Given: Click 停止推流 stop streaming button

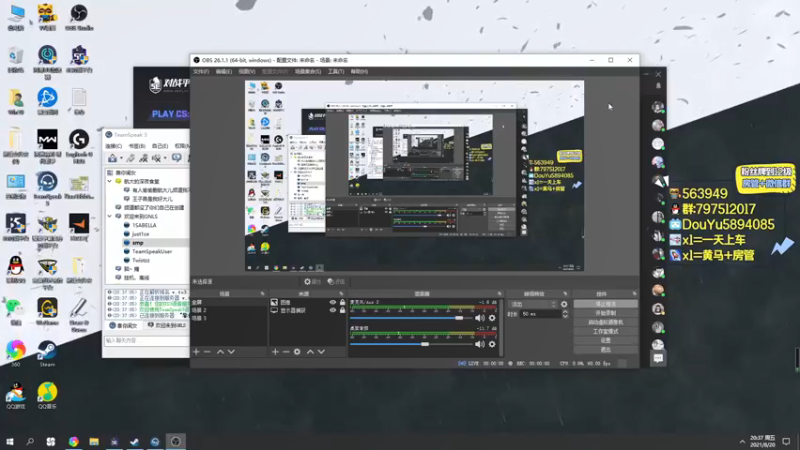Looking at the screenshot, I should 605,304.
